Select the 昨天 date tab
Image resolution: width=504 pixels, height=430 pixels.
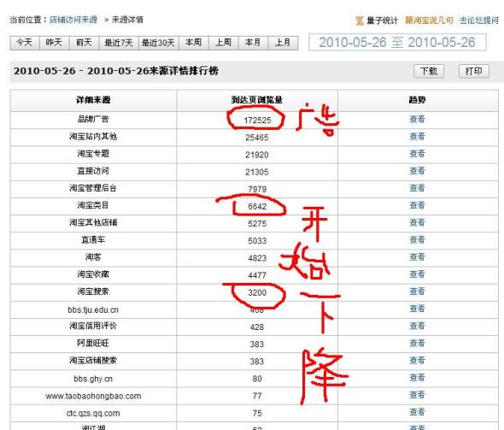click(54, 43)
